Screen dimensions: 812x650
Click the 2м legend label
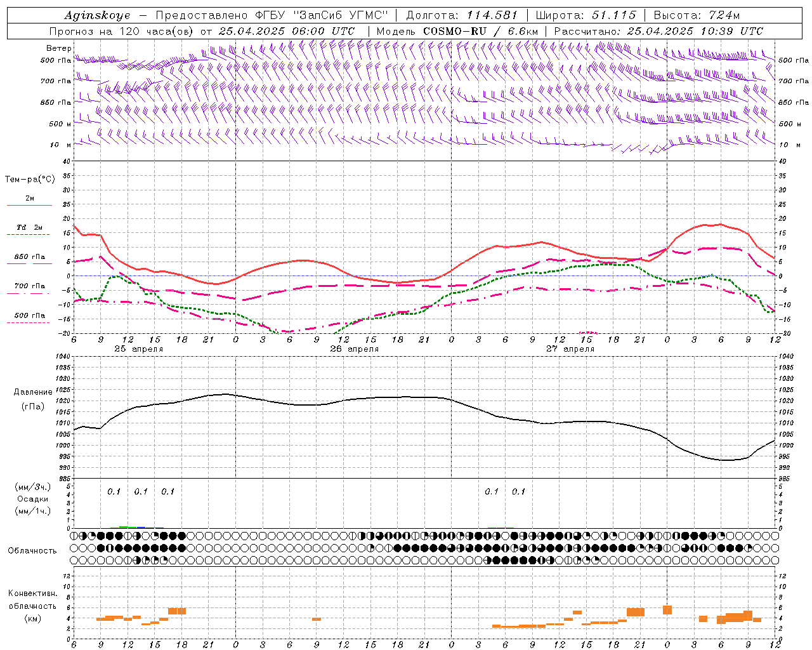(x=30, y=199)
